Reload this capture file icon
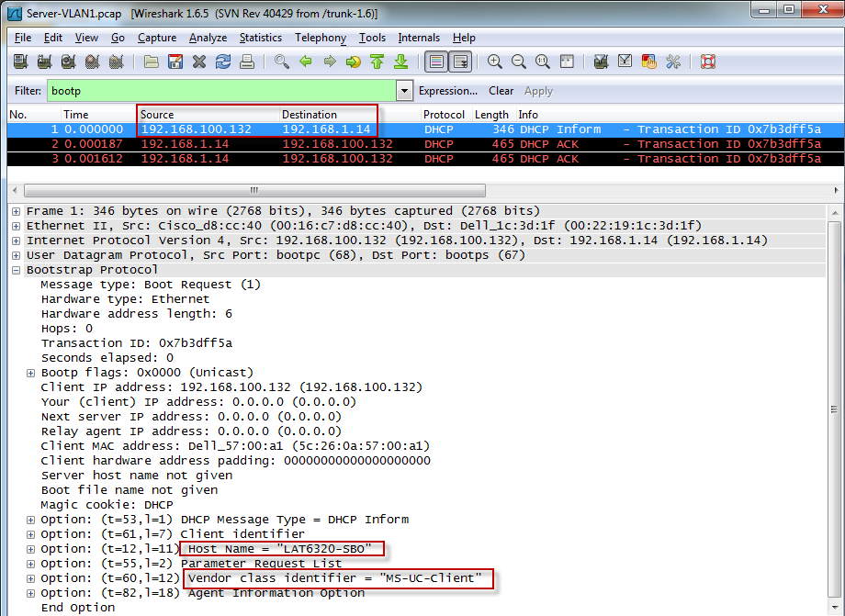This screenshot has width=845, height=616. point(223,62)
